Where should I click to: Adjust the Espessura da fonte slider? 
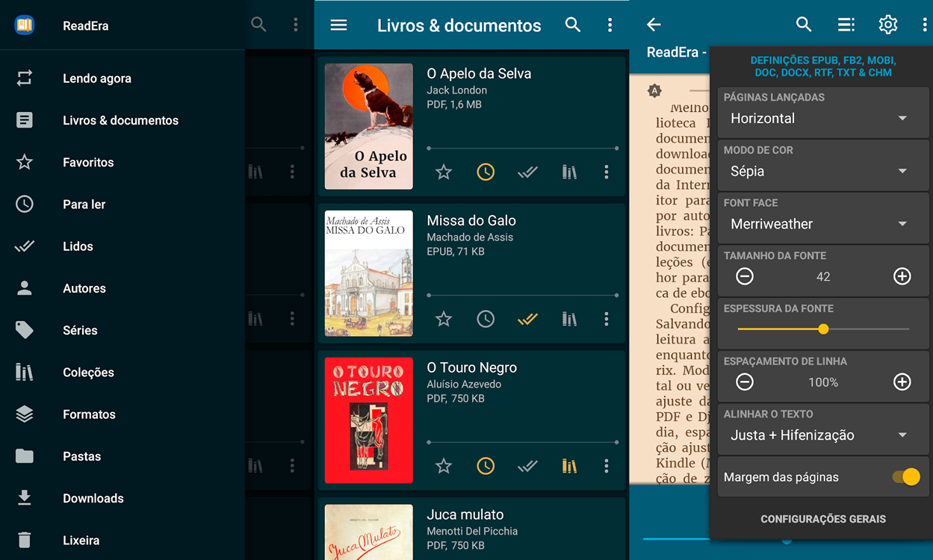pos(823,329)
